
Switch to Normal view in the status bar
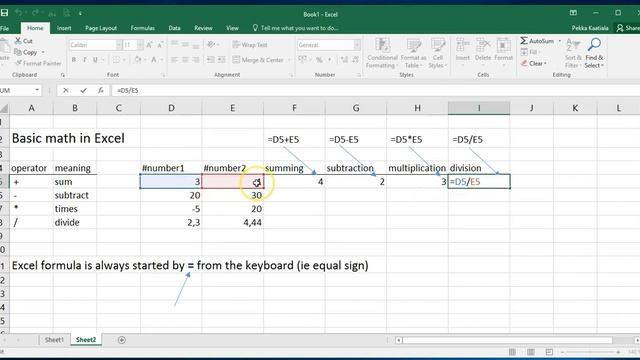pos(512,352)
